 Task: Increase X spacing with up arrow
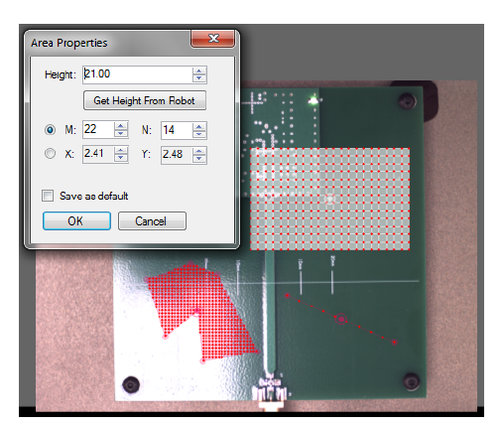[x=121, y=151]
